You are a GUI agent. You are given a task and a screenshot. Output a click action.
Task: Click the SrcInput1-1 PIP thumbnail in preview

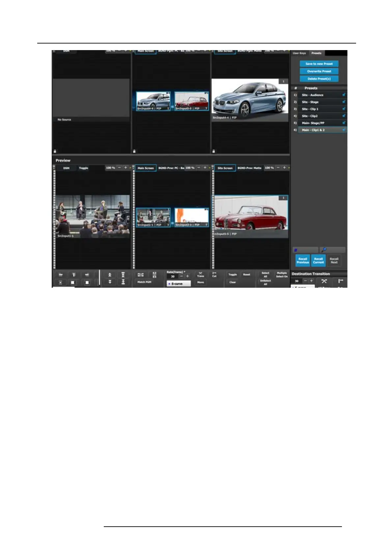[153, 217]
